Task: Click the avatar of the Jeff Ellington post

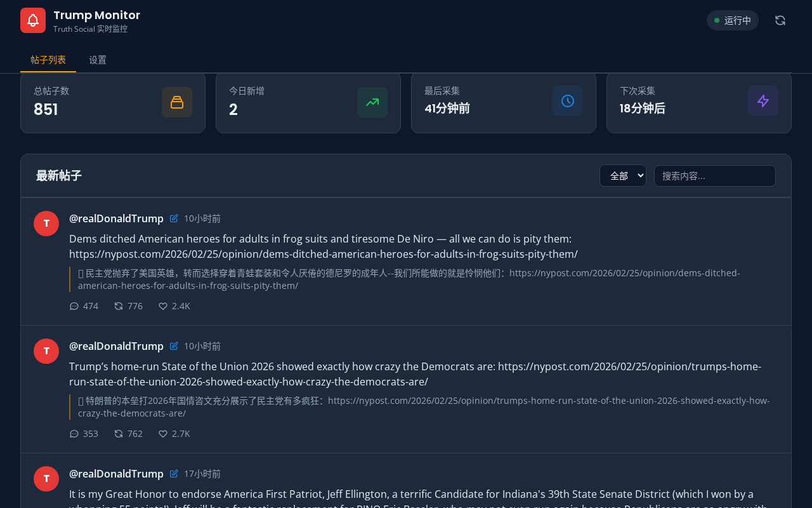Action: pos(46,479)
